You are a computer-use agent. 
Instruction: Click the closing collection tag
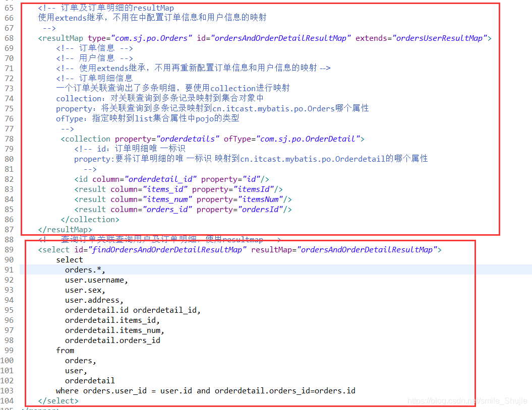click(90, 220)
